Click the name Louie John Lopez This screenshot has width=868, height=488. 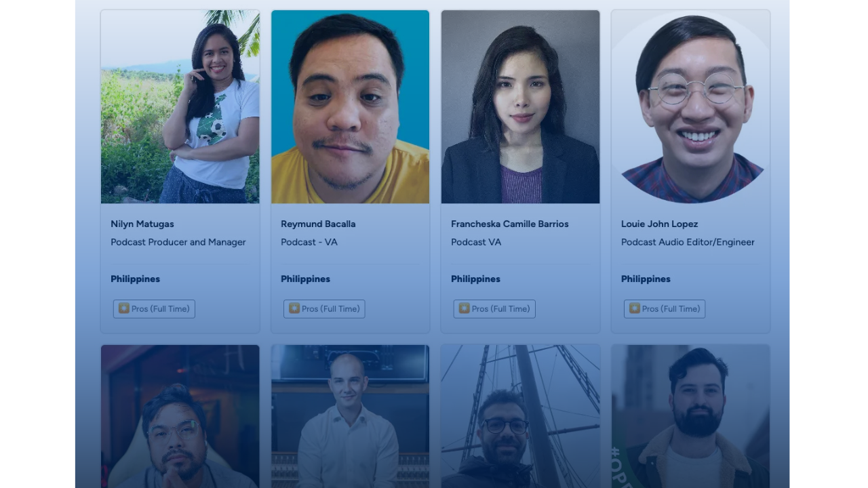coord(660,224)
